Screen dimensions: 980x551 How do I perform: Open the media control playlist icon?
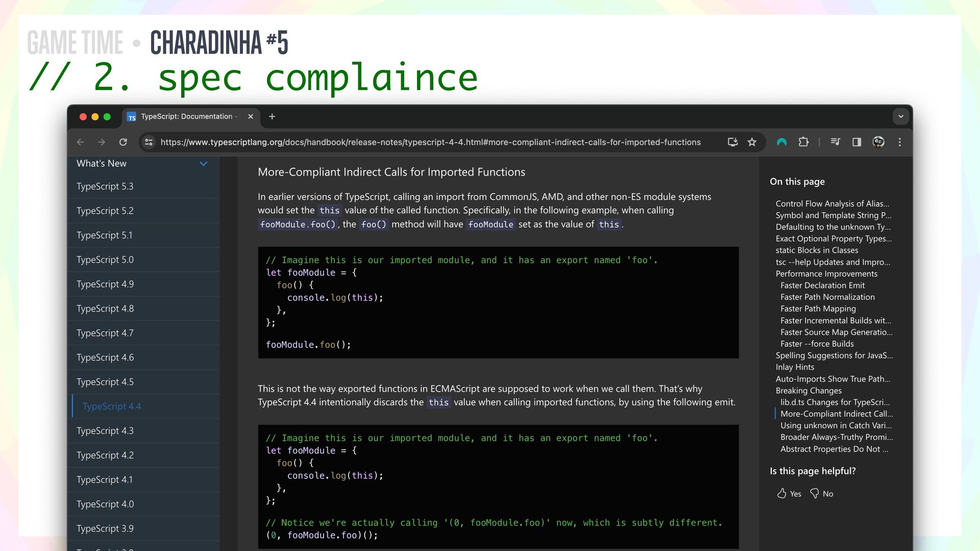pos(835,142)
